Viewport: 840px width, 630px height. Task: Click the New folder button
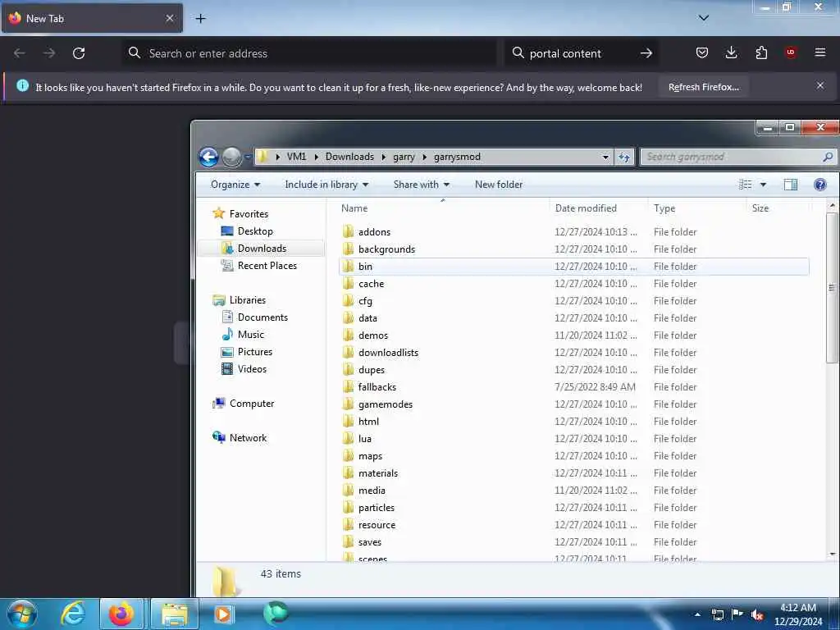498,185
